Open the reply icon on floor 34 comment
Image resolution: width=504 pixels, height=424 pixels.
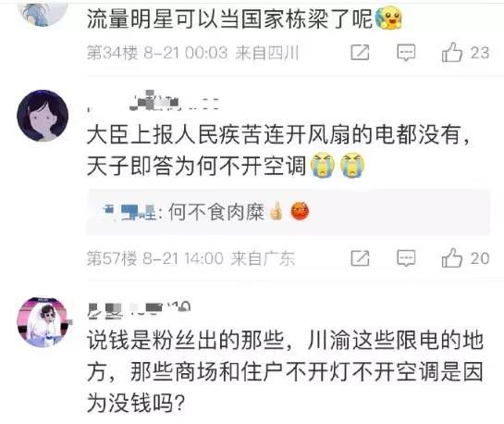[x=406, y=53]
